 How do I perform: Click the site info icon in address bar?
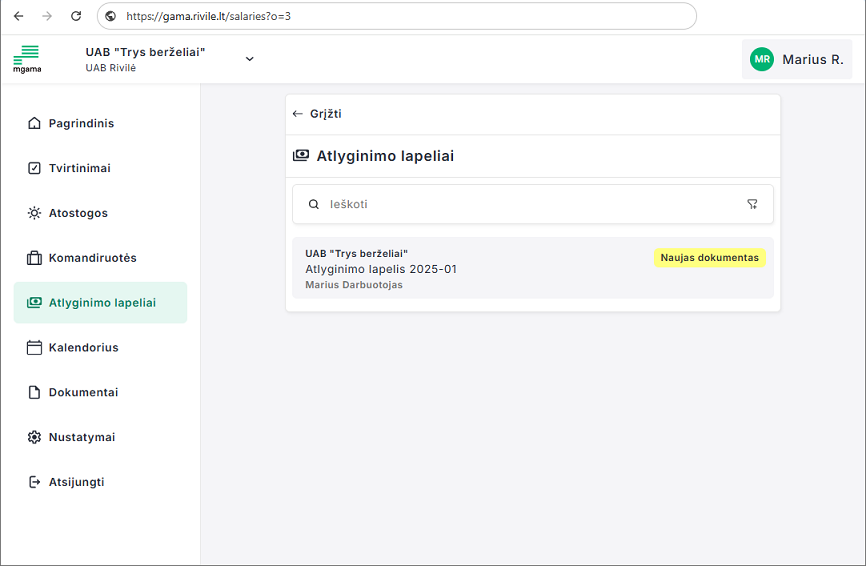click(110, 16)
